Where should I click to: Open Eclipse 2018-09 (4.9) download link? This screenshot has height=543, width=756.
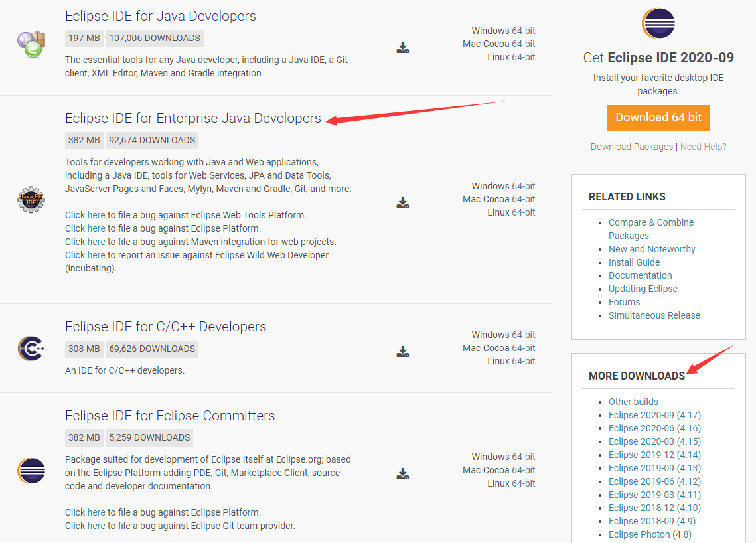[x=652, y=521]
